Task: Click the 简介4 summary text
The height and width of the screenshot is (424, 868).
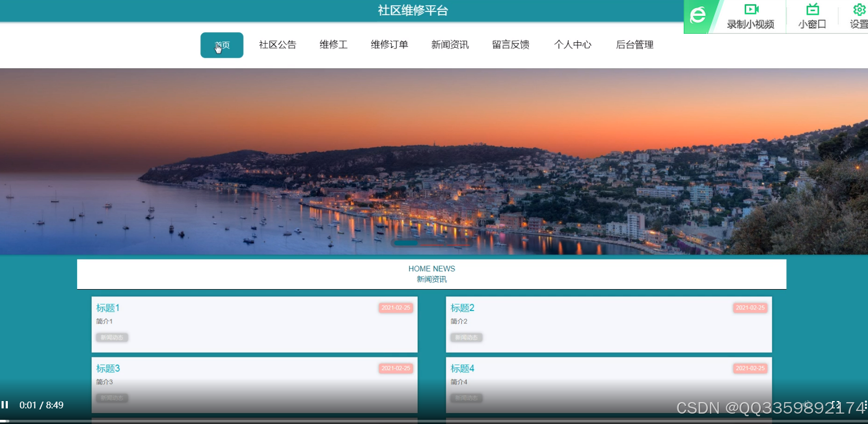Action: tap(459, 382)
